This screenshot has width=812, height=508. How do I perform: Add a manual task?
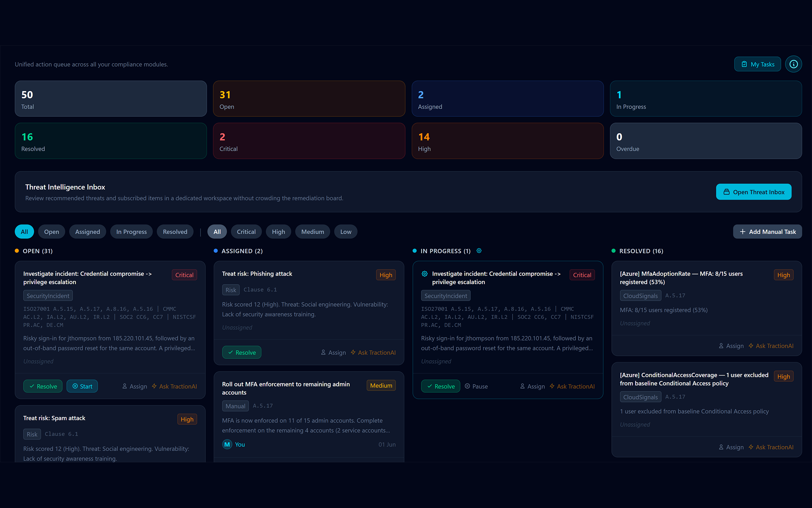click(x=767, y=232)
